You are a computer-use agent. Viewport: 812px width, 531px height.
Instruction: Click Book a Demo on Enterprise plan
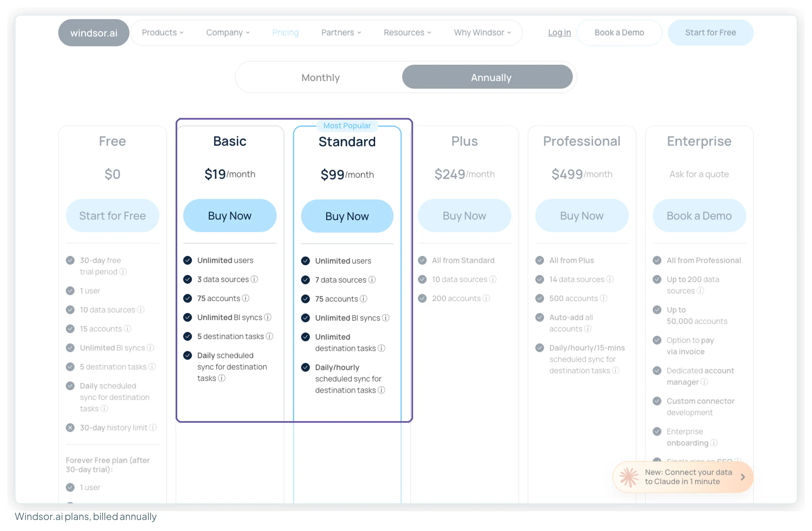(x=699, y=215)
